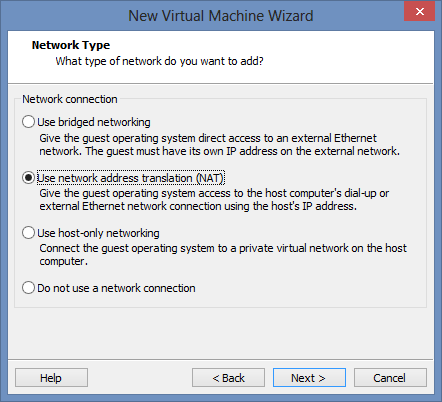The image size is (442, 402).
Task: Click the Use host-only networking label
Action: tap(98, 233)
